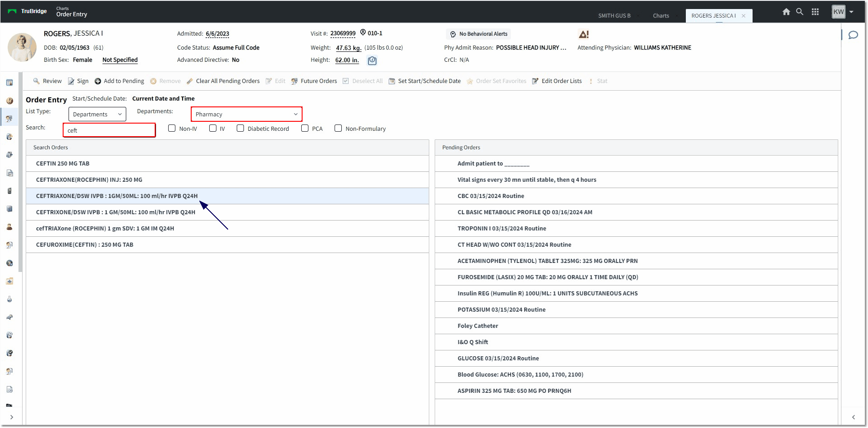Open Edit Order Lists
868x428 pixels.
557,81
